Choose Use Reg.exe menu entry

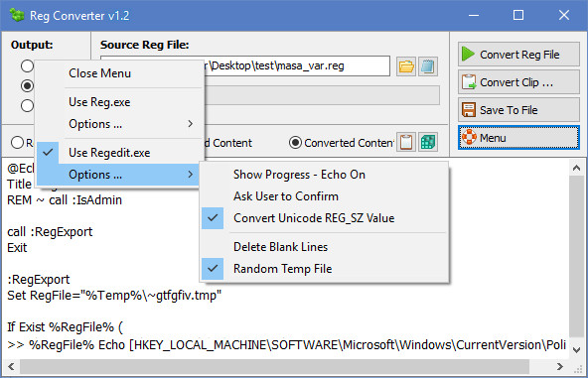point(119,102)
